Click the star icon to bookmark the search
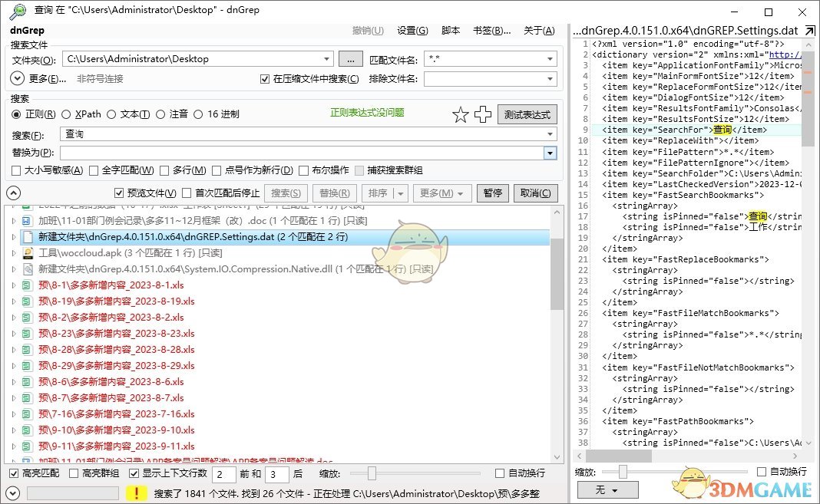 coord(460,114)
